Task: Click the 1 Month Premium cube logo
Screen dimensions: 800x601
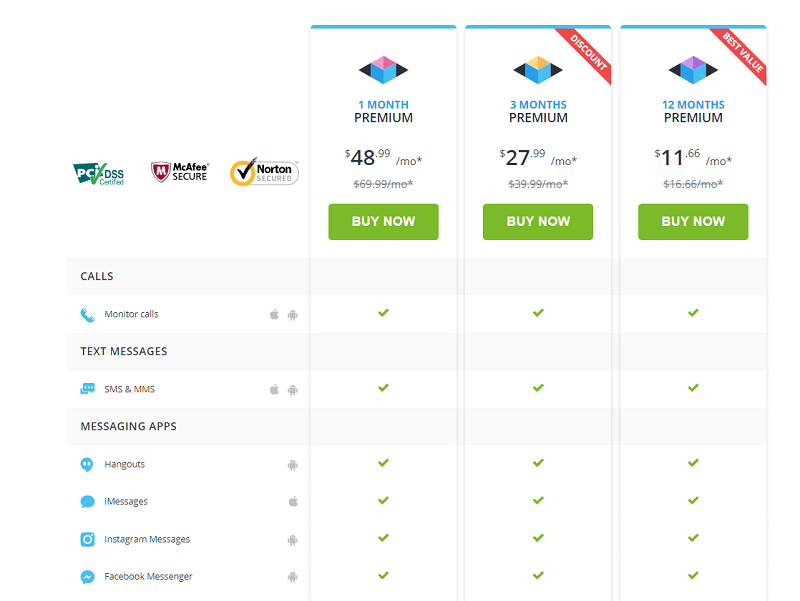Action: 383,69
